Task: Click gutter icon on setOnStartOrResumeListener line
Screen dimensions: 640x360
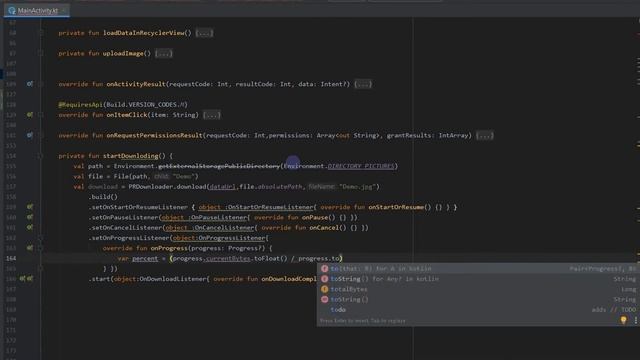Action: click(x=30, y=207)
